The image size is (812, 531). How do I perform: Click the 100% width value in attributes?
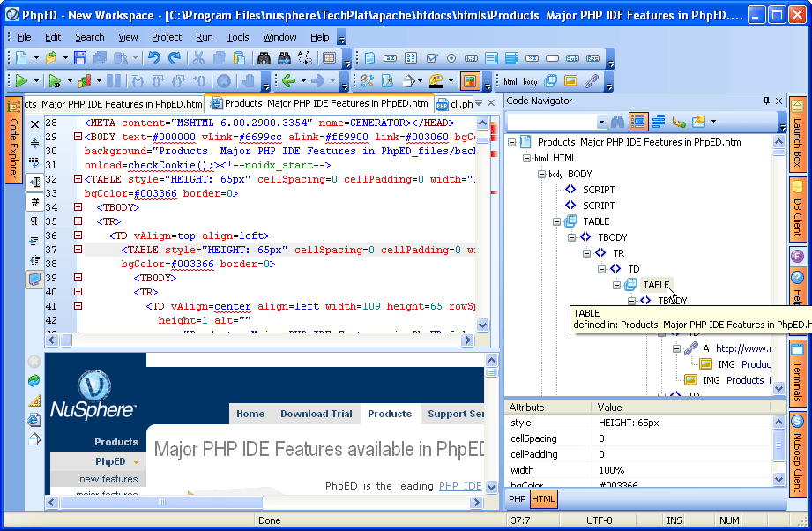(612, 470)
